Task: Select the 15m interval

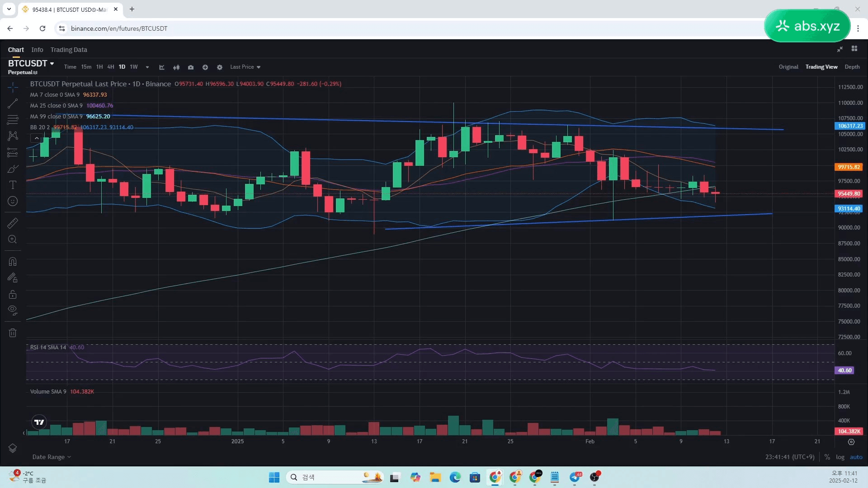Action: coord(86,67)
